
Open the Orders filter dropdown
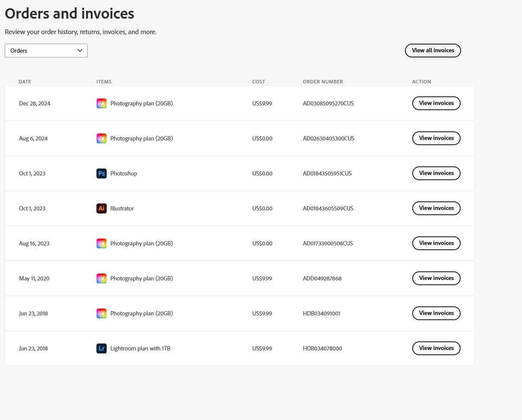coord(46,51)
